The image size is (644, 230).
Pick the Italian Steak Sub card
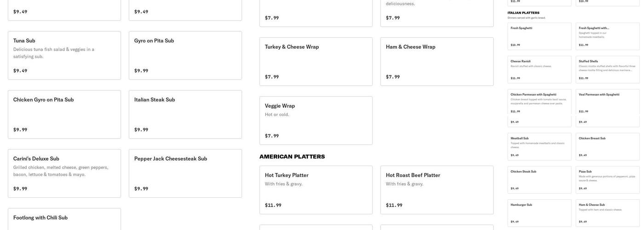click(185, 114)
